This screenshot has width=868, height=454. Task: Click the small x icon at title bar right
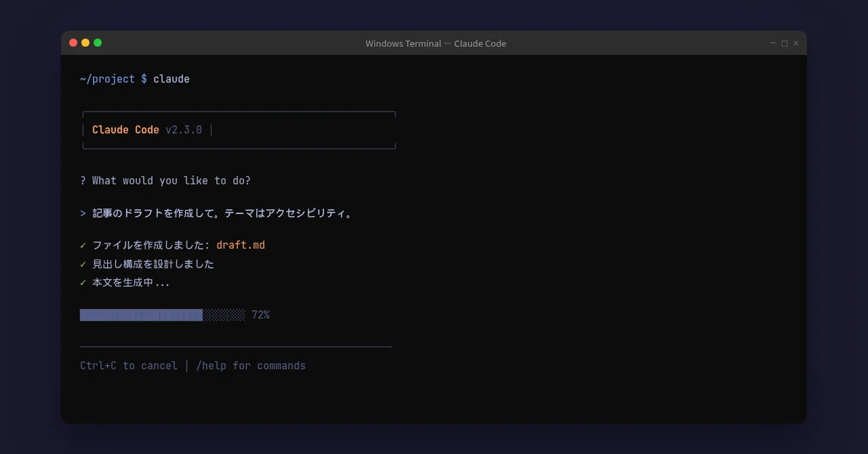(796, 43)
